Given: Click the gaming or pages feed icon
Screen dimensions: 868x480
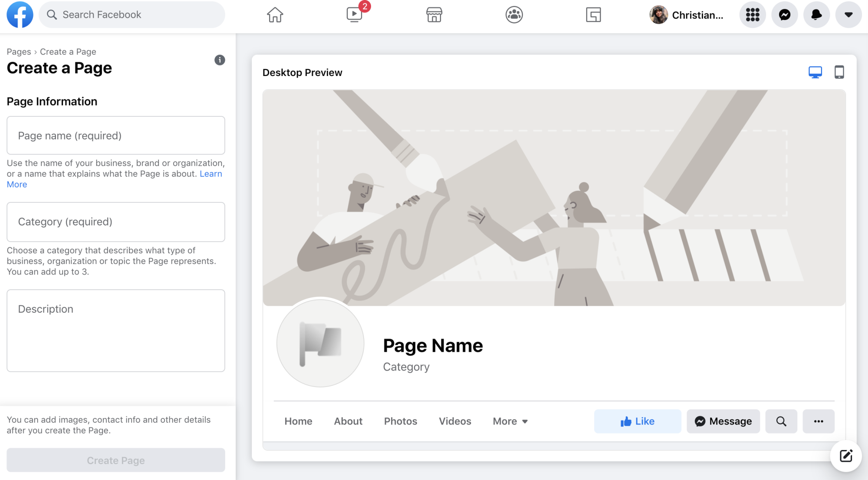Looking at the screenshot, I should 592,15.
